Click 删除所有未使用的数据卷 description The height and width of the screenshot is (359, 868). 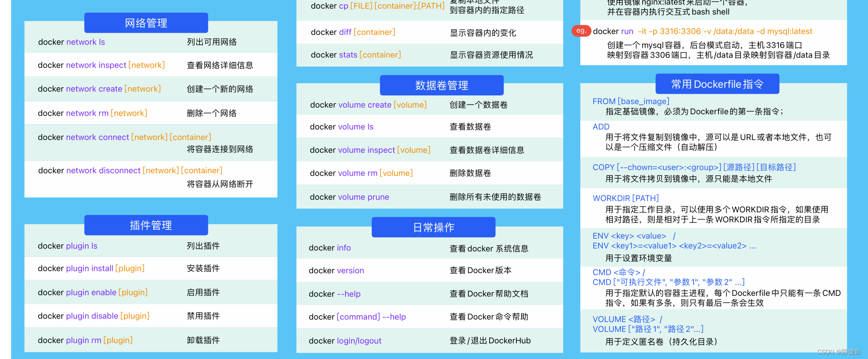coord(495,197)
